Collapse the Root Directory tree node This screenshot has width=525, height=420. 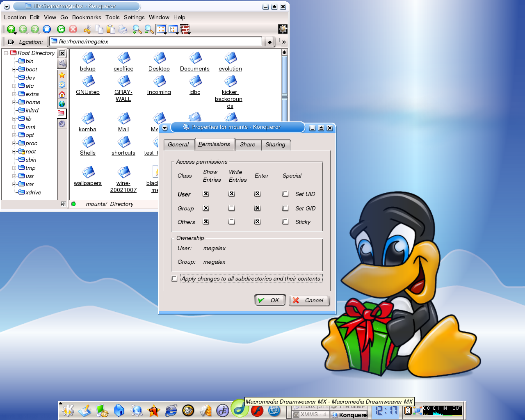(6, 53)
